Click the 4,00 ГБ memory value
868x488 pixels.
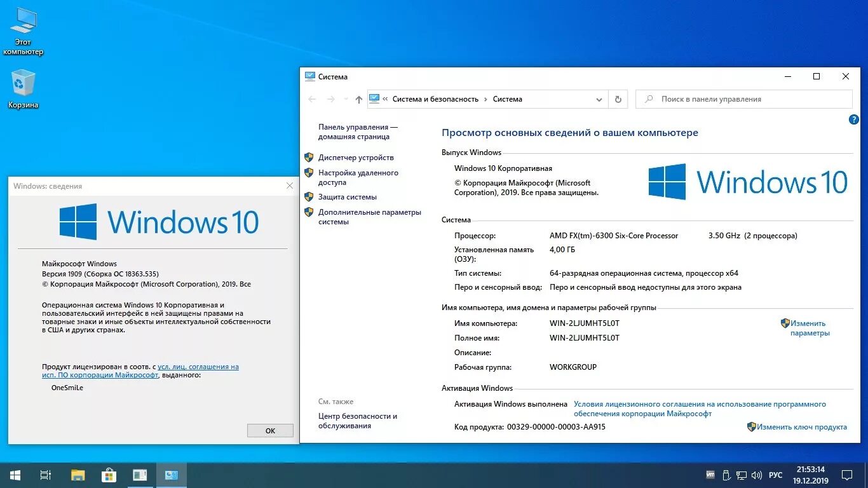pyautogui.click(x=562, y=250)
